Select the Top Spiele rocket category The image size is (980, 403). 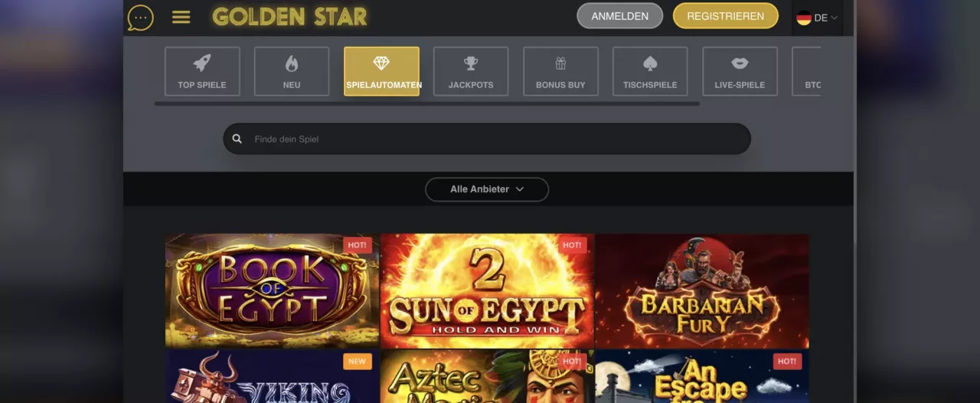tap(202, 71)
